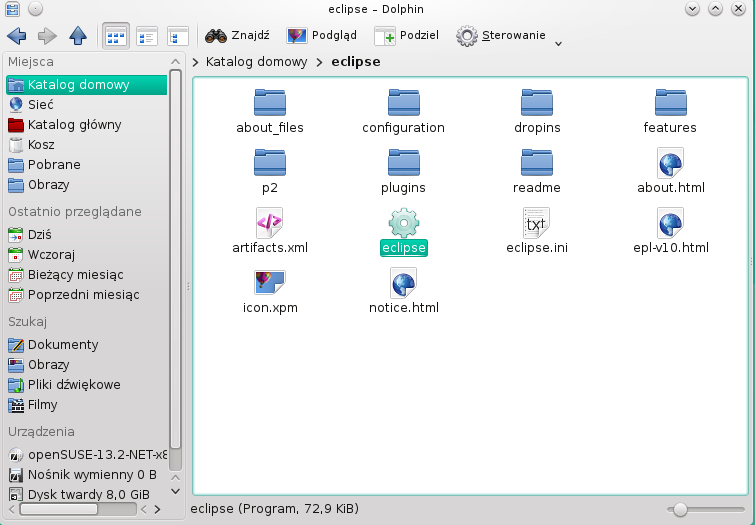Viewport: 755px width, 525px height.
Task: Open the Sterowanie control menu
Action: tap(501, 36)
